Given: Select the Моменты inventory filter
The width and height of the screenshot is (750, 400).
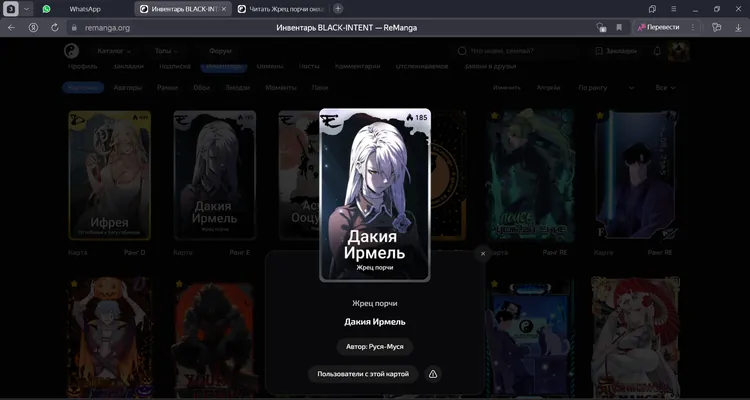Looking at the screenshot, I should point(281,88).
